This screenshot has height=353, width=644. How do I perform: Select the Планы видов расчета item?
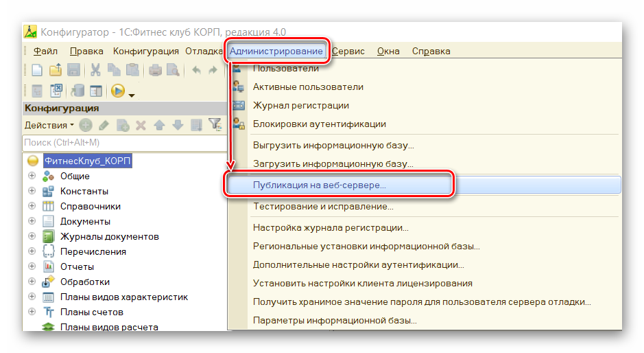tap(109, 327)
